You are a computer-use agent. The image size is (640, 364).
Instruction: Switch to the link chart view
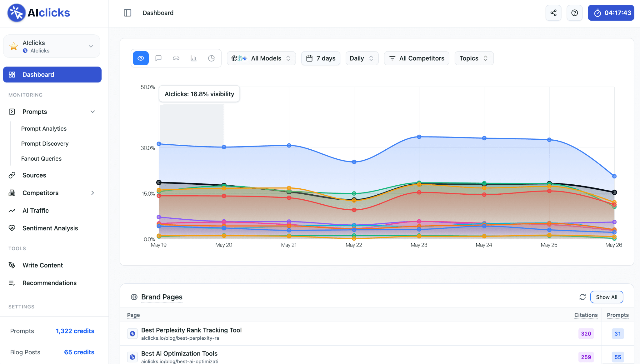[x=176, y=58]
